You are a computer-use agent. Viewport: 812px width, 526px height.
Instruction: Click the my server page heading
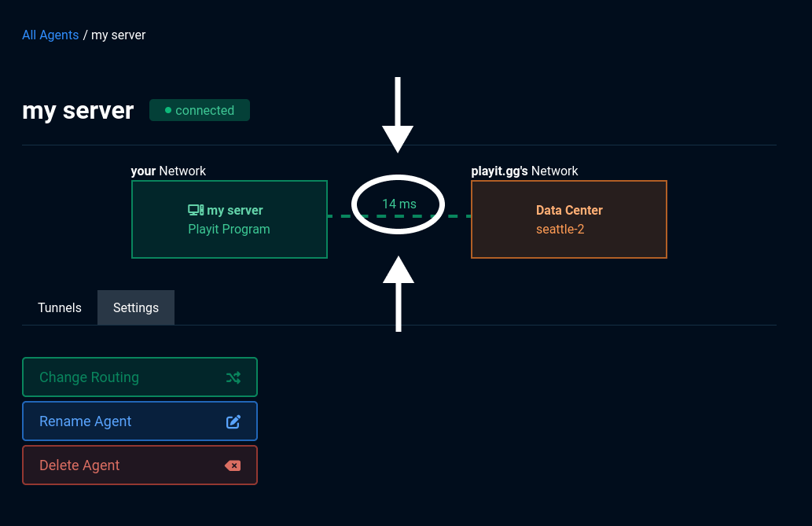coord(78,110)
